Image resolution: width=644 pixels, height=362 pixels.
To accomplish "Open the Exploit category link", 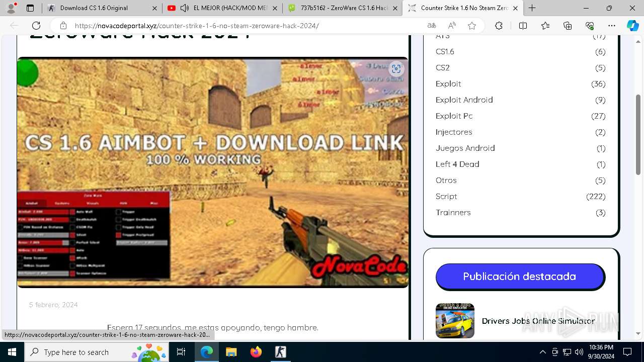I will point(448,84).
